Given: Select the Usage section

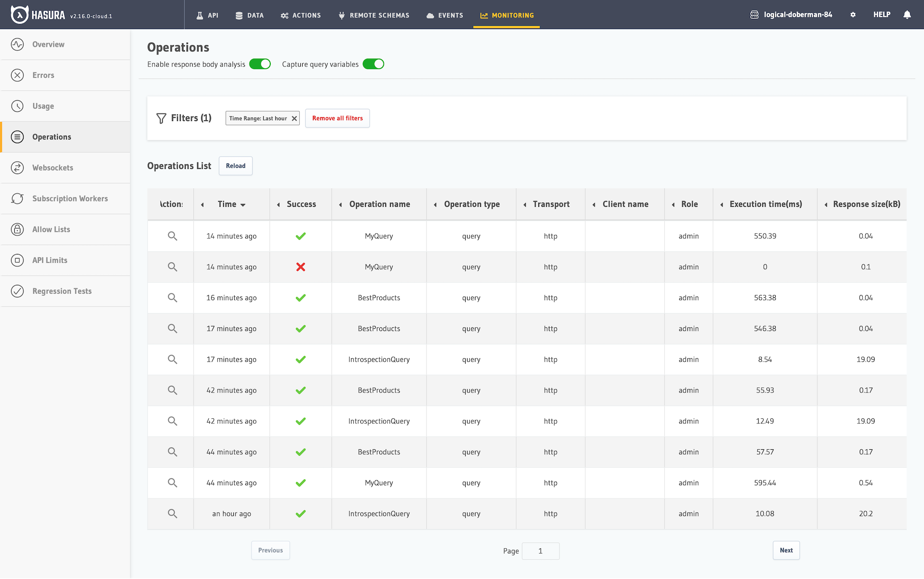Looking at the screenshot, I should tap(43, 106).
